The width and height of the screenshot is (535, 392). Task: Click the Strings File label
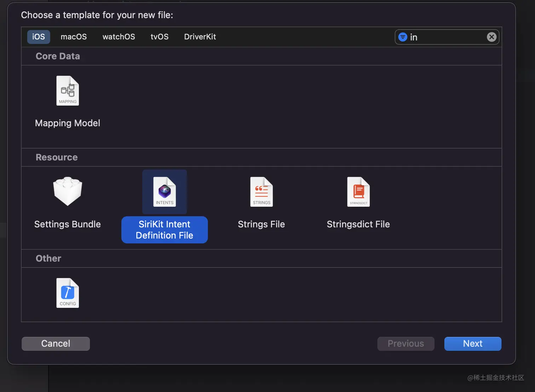(261, 224)
